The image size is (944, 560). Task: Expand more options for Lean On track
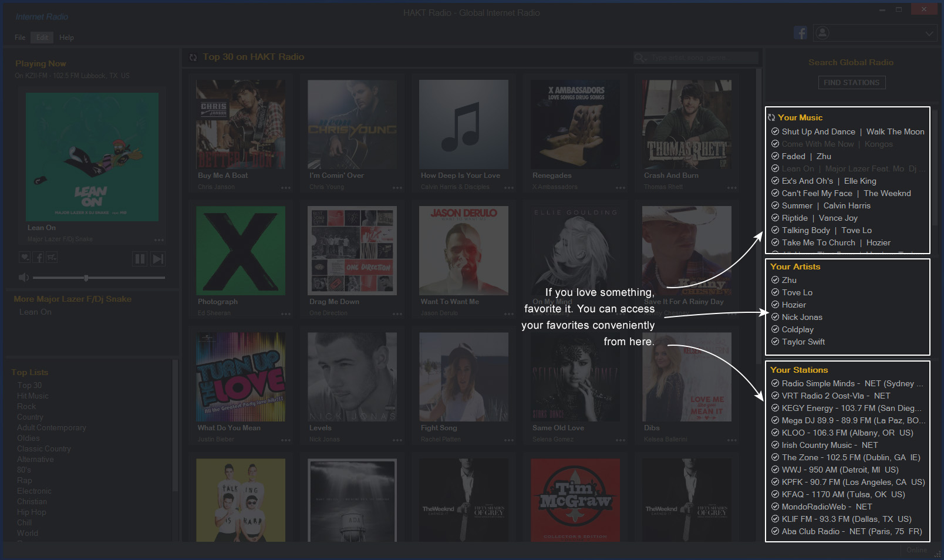point(159,239)
